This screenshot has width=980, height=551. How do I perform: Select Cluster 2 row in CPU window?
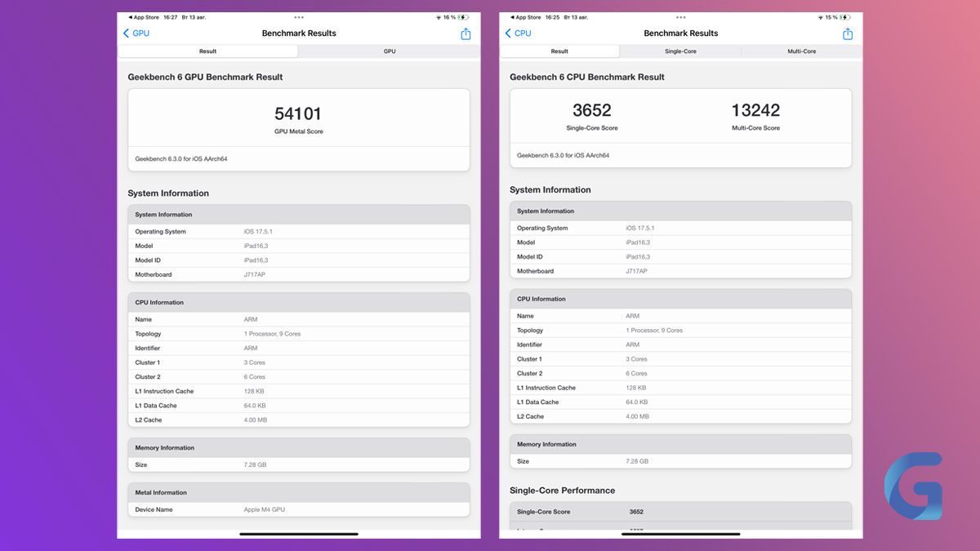tap(681, 373)
